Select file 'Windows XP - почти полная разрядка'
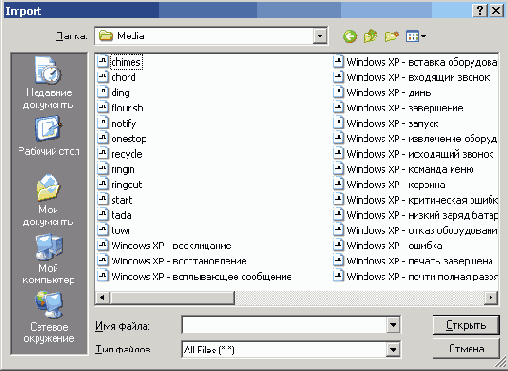 click(415, 276)
